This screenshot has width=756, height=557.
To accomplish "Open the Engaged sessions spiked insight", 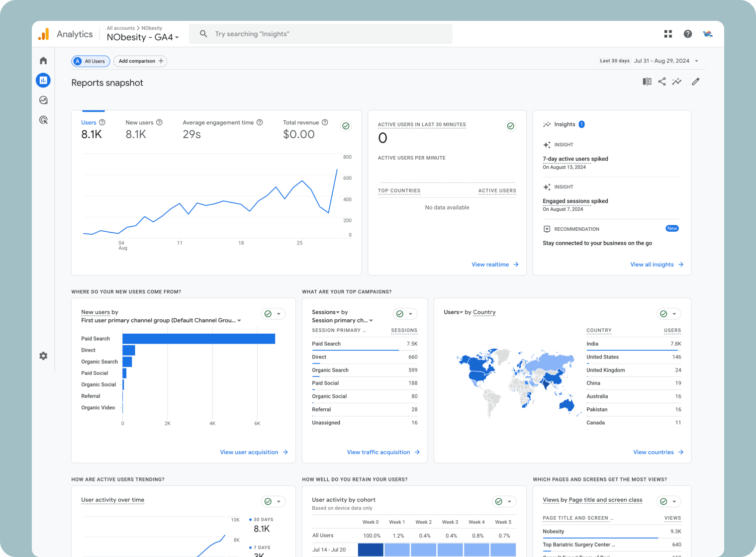I will coord(575,201).
